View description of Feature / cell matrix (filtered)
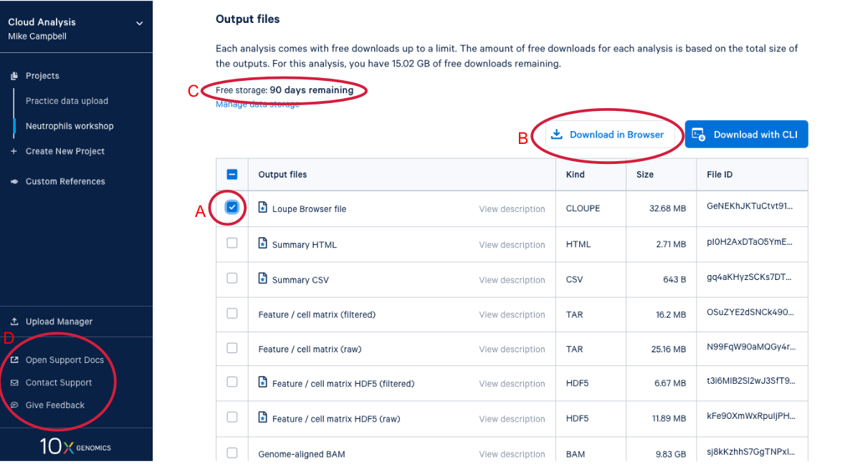The height and width of the screenshot is (464, 868). tap(512, 314)
